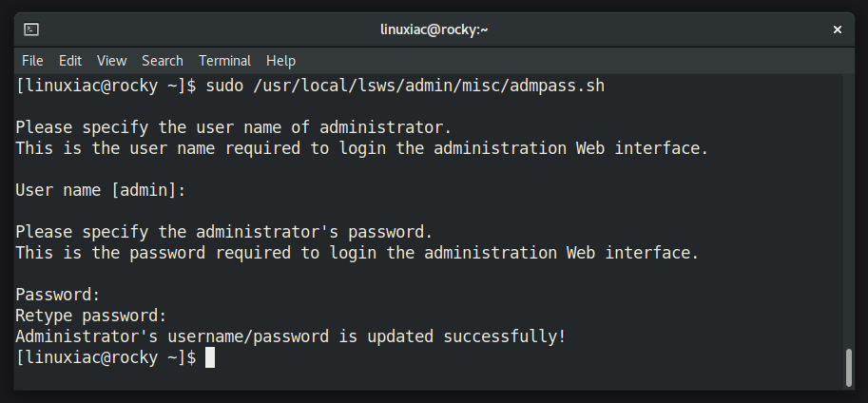
Task: Click the Retype password: line
Action: pos(90,316)
